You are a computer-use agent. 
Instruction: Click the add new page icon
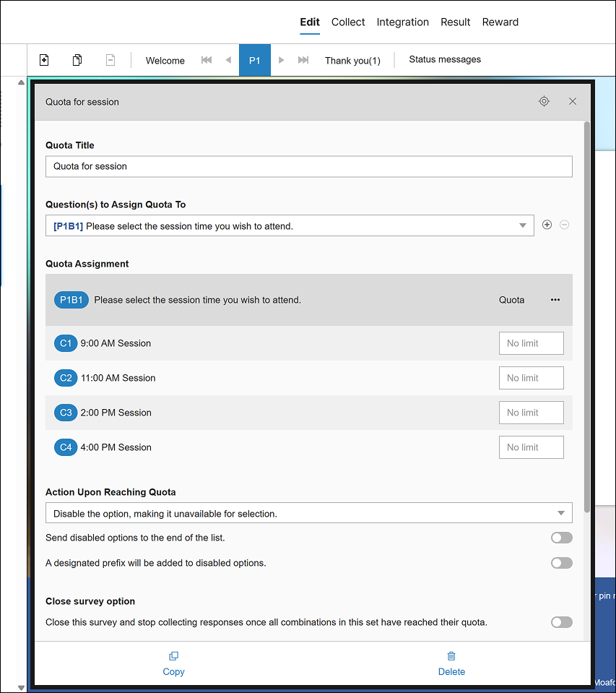point(44,60)
